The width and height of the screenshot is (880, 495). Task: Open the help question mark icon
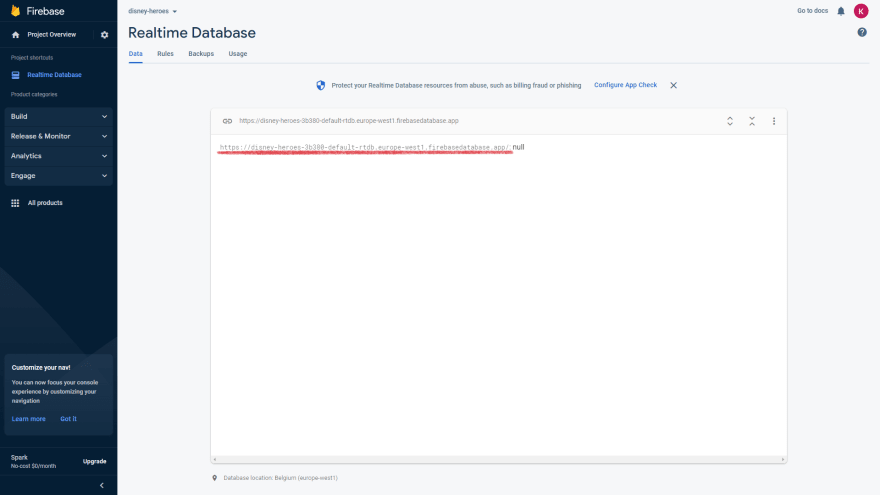[x=862, y=33]
